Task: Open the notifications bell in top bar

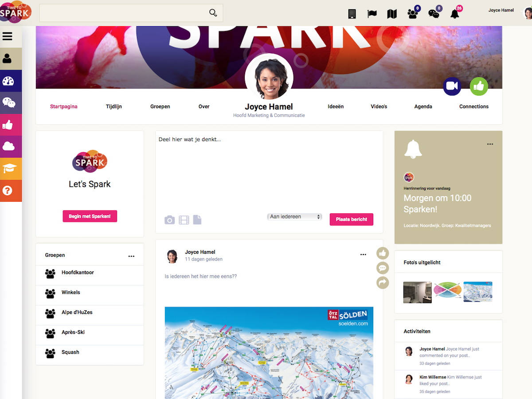Action: tap(455, 14)
